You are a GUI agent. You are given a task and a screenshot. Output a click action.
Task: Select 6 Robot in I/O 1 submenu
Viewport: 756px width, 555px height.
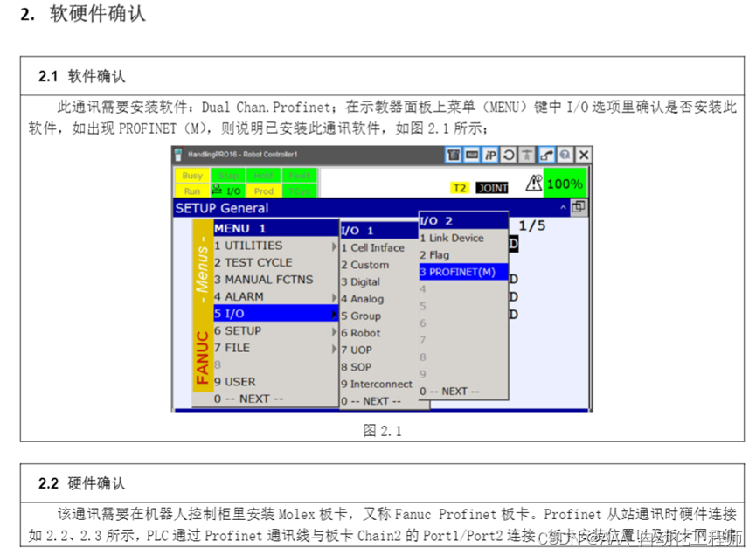click(x=379, y=333)
